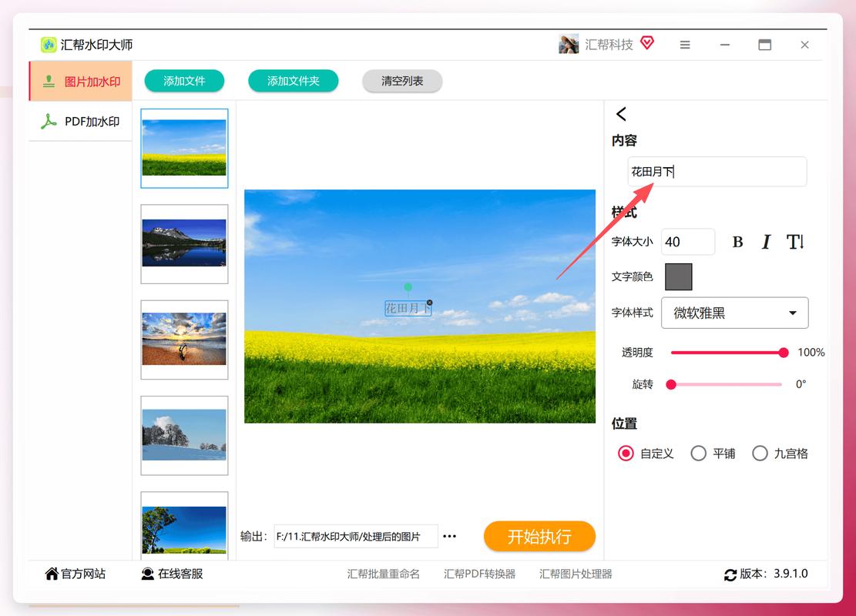Select the snowy trees thumbnail

pos(184,435)
